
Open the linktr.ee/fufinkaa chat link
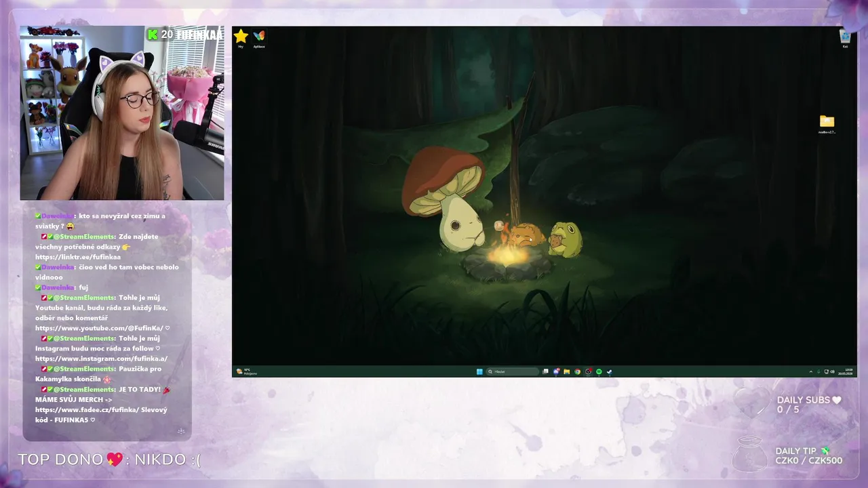pos(78,257)
